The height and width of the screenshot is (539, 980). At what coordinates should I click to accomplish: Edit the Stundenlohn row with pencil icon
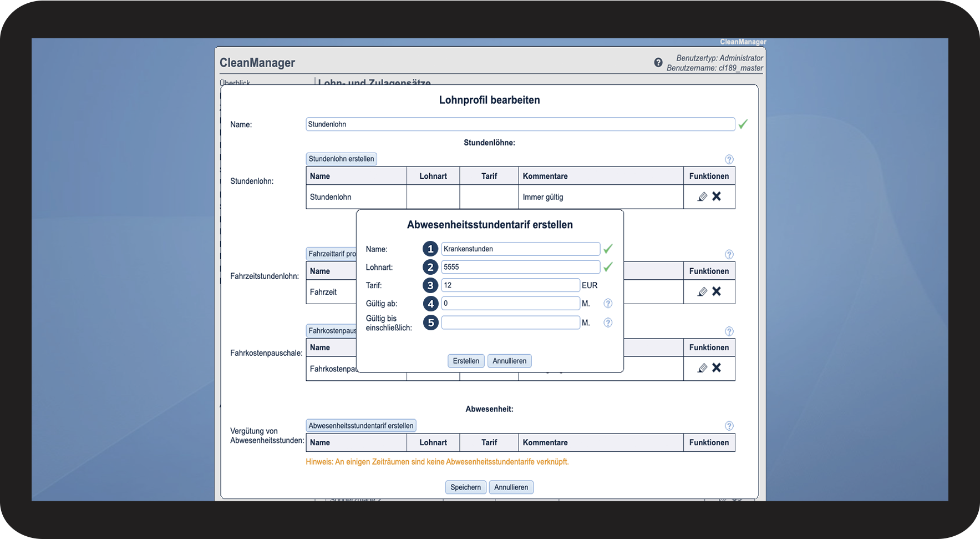tap(702, 197)
